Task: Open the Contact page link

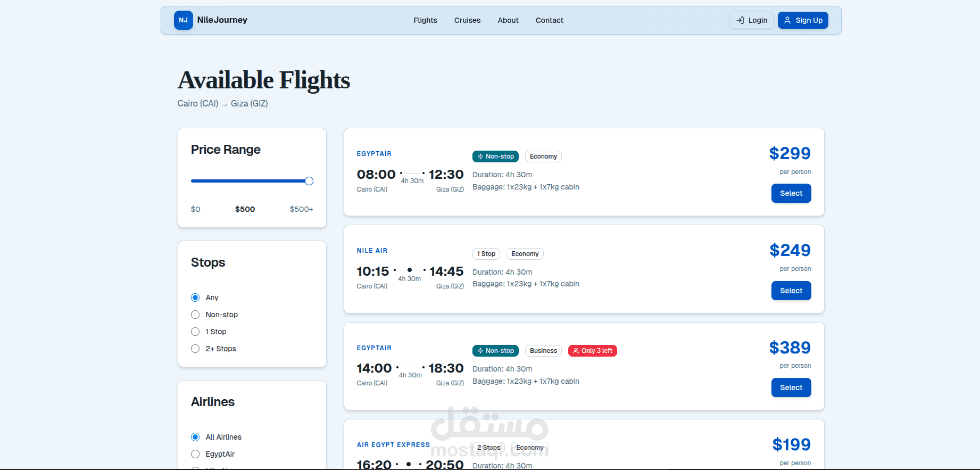Action: click(x=549, y=20)
